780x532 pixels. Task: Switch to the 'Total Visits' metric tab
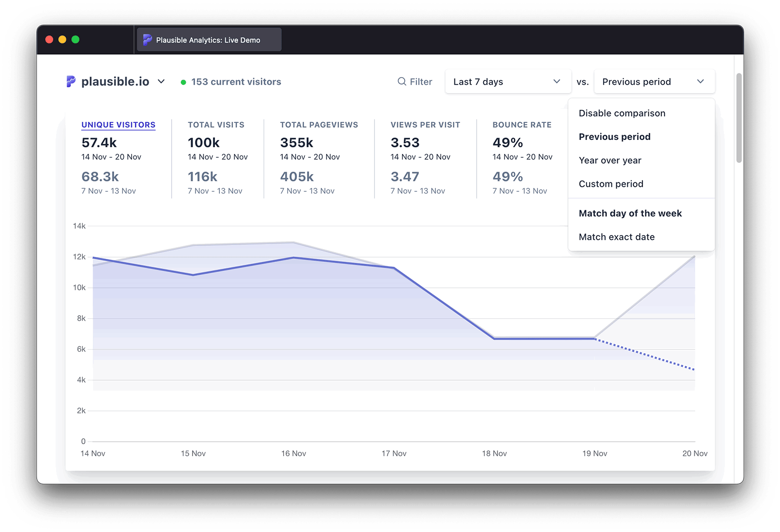click(216, 125)
